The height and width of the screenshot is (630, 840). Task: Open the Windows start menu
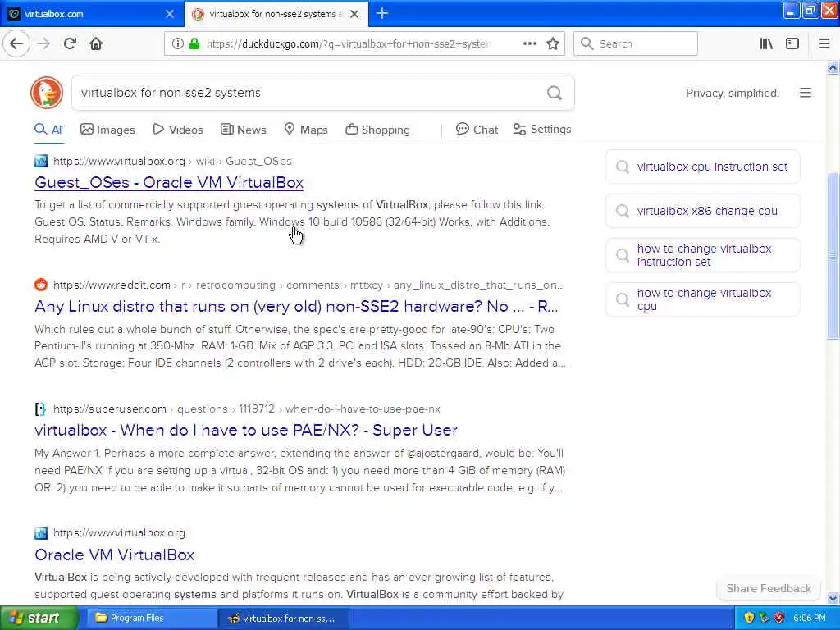pos(39,618)
